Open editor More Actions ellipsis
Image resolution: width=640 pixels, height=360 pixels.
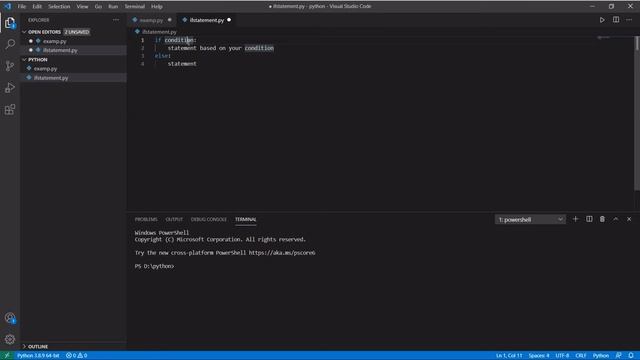click(629, 20)
